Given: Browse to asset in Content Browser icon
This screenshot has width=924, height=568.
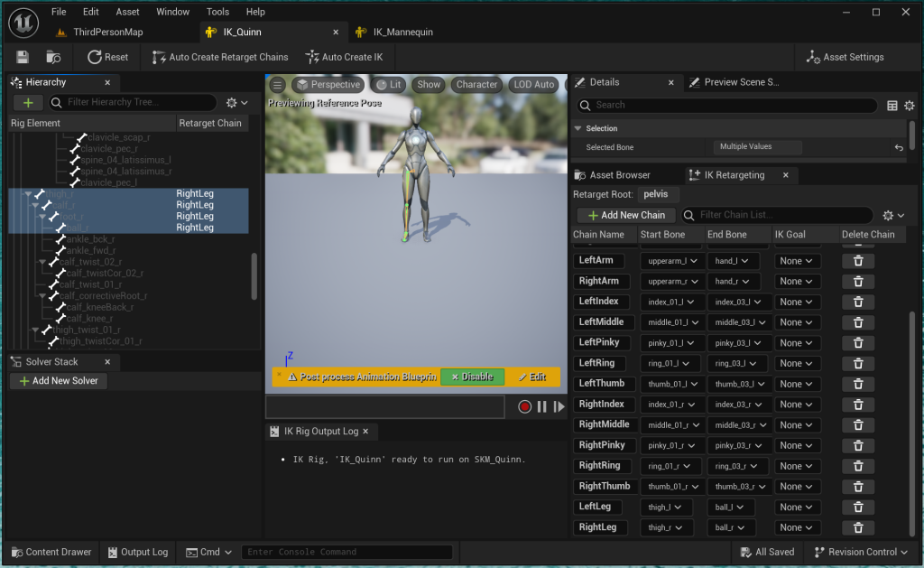Looking at the screenshot, I should point(53,57).
